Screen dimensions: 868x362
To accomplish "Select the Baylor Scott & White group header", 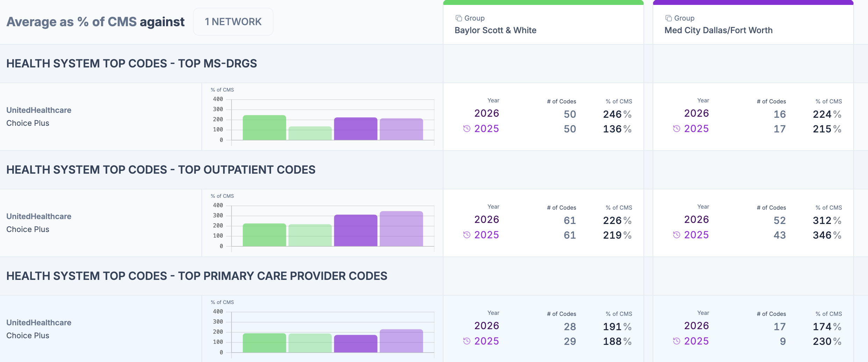I will 543,24.
